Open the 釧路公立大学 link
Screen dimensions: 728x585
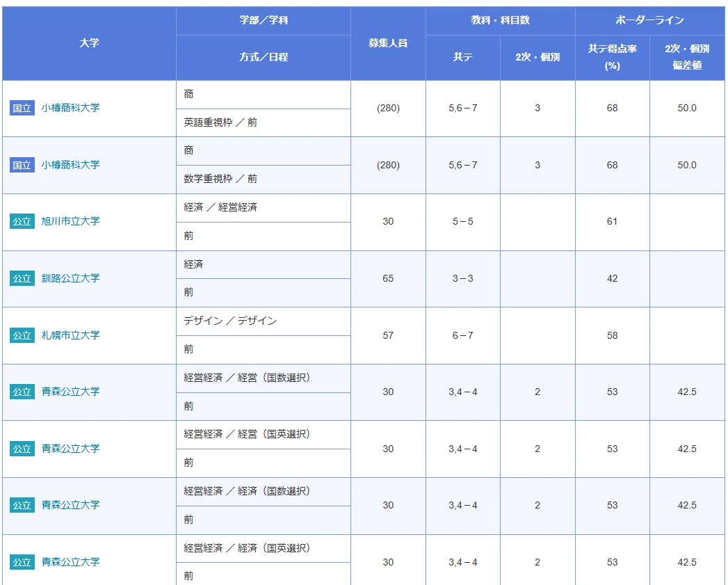click(x=70, y=278)
